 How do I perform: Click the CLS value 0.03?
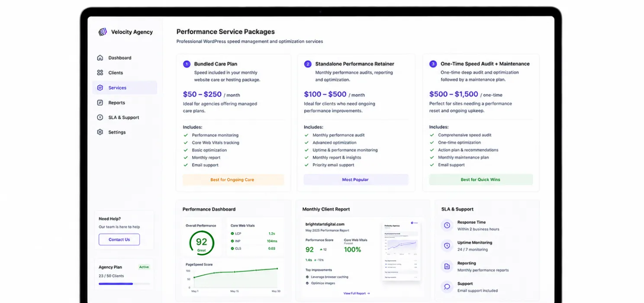pyautogui.click(x=272, y=248)
